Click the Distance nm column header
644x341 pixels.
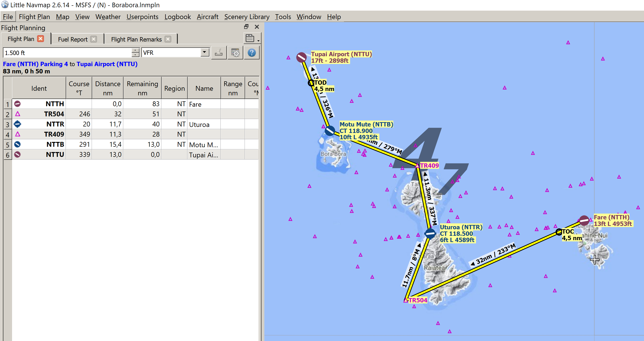pos(108,88)
